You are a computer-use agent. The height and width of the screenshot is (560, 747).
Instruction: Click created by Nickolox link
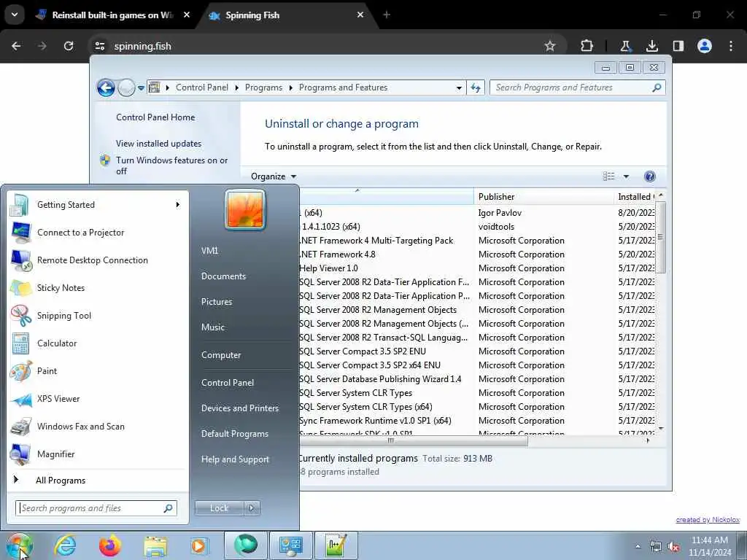[708, 520]
